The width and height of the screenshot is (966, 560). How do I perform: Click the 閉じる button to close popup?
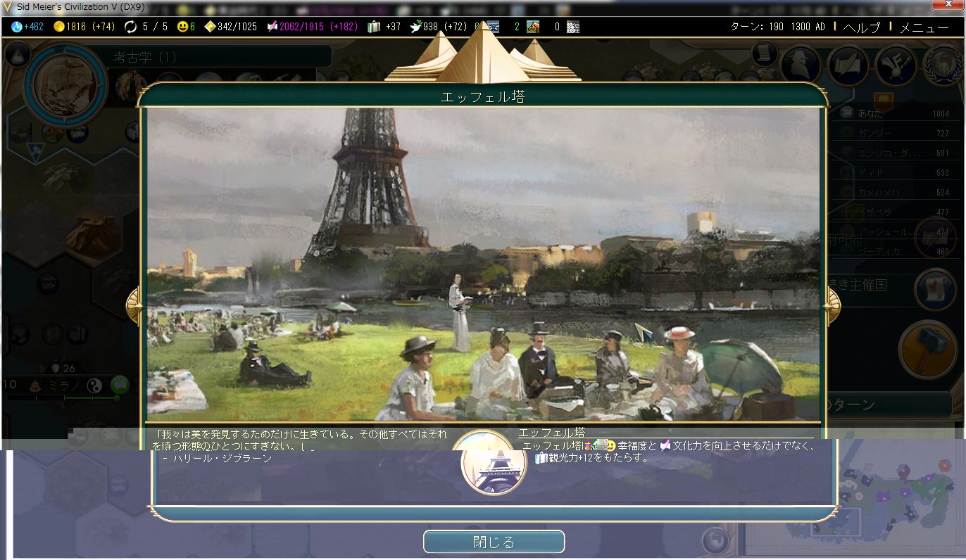[494, 542]
